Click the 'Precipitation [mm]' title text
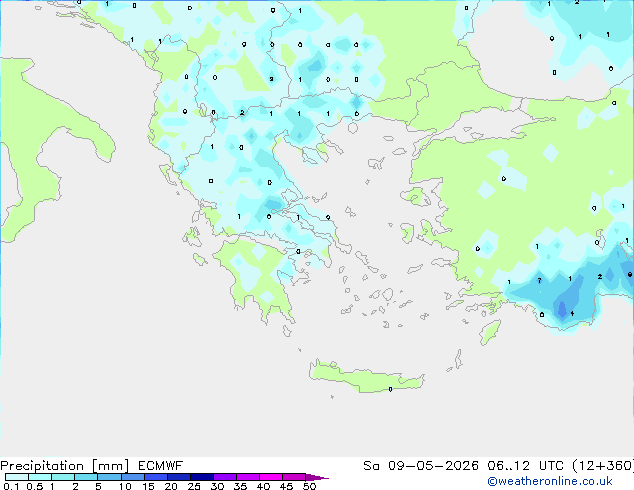The image size is (634, 490). click(65, 466)
